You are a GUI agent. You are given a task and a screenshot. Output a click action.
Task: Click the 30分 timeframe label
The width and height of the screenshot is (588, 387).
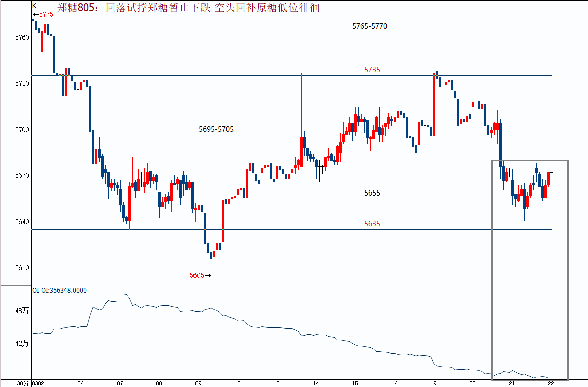coord(23,383)
